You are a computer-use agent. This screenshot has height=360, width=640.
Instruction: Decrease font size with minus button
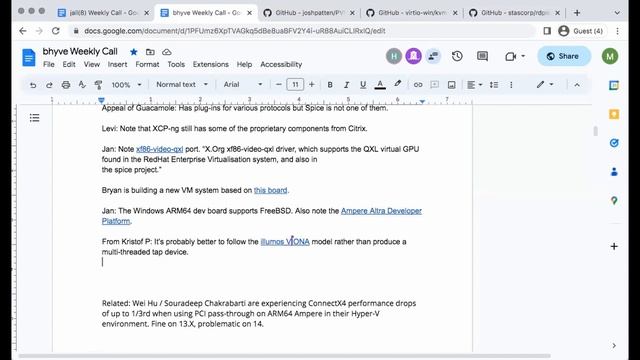(x=278, y=84)
